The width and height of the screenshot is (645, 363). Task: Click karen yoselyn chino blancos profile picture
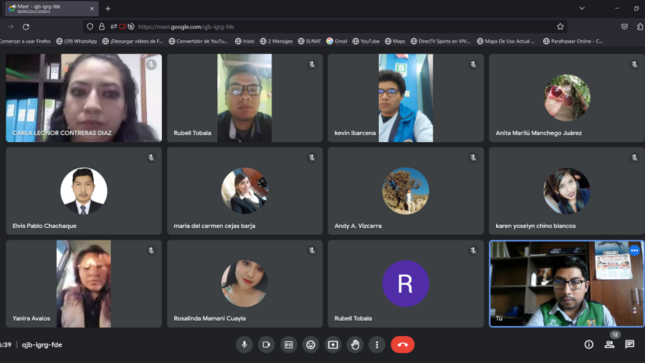pyautogui.click(x=567, y=191)
